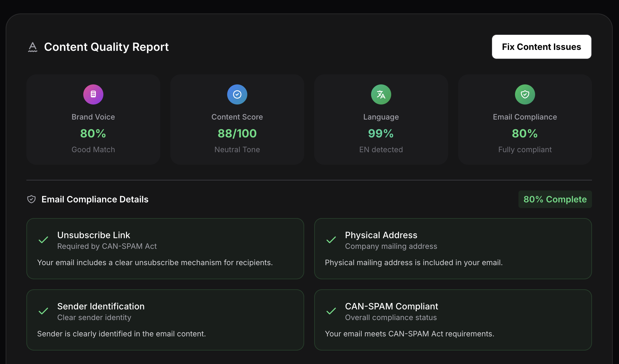Viewport: 619px width, 364px height.
Task: Click the Language 99% value
Action: coord(381,133)
